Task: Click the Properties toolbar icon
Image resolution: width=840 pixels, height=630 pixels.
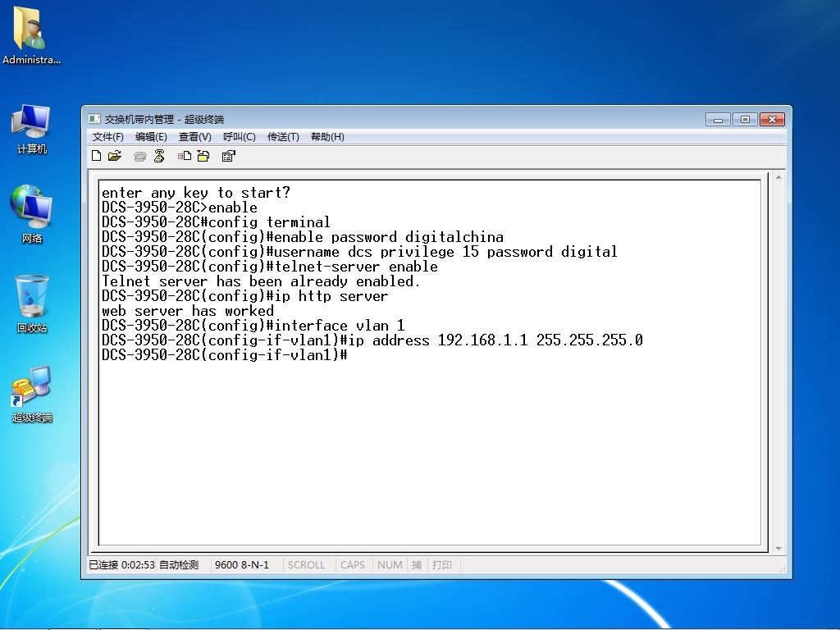Action: pos(229,156)
